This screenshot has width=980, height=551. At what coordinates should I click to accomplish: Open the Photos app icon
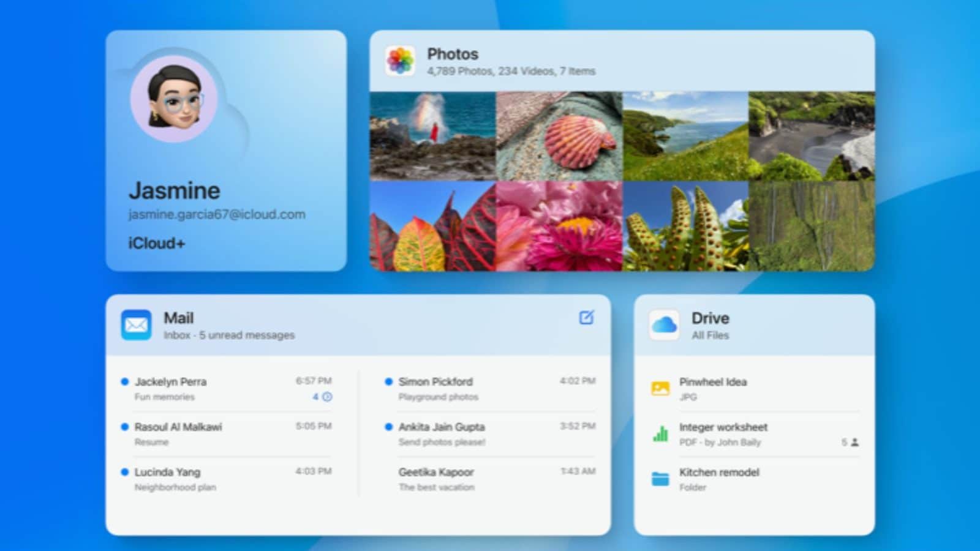point(400,61)
